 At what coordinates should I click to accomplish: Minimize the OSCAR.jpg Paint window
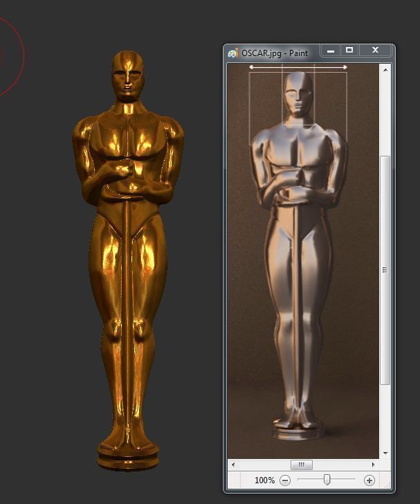click(331, 51)
